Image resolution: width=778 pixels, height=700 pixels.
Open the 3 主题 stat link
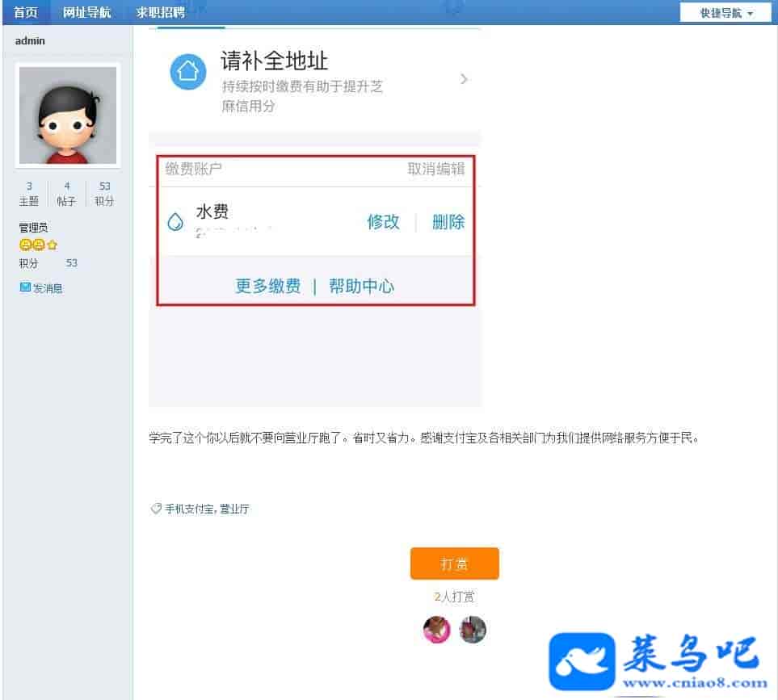[x=29, y=193]
